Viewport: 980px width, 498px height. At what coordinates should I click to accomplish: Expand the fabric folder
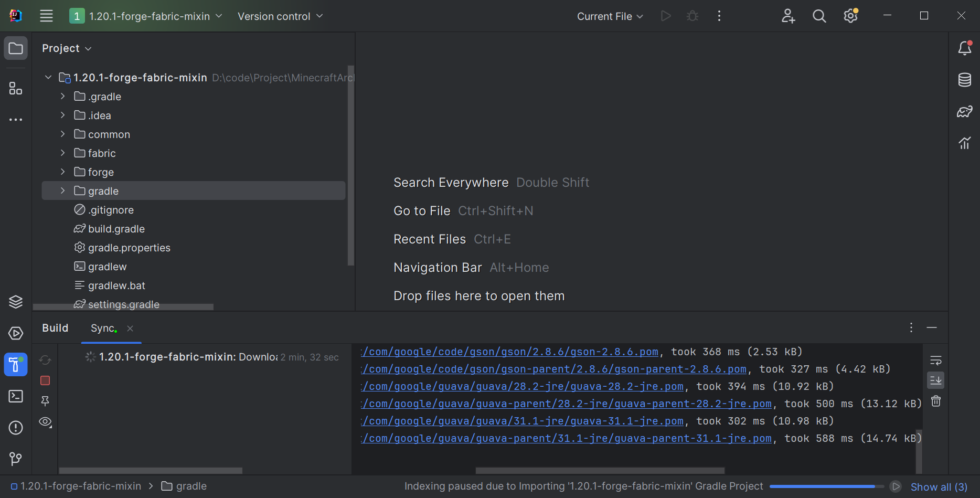[62, 153]
